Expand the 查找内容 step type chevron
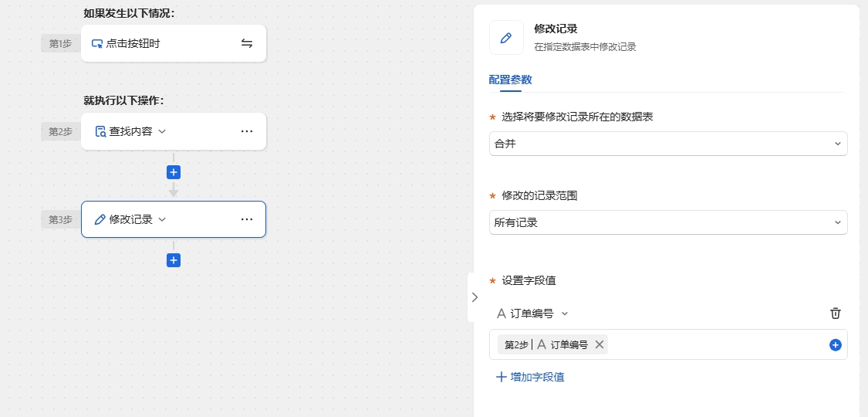 (x=162, y=131)
